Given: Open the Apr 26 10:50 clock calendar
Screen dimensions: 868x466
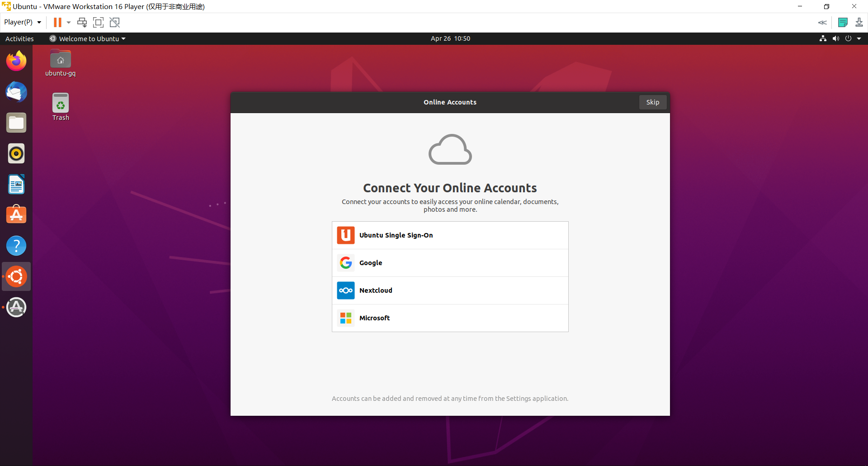Looking at the screenshot, I should point(450,38).
